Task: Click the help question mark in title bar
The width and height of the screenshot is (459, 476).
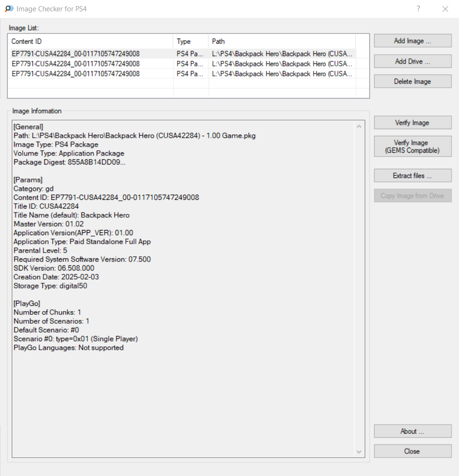Action: [x=418, y=8]
